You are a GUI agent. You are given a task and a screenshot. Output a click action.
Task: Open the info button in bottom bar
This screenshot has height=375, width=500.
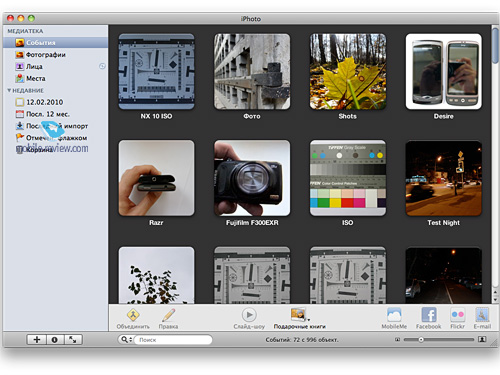pos(55,340)
